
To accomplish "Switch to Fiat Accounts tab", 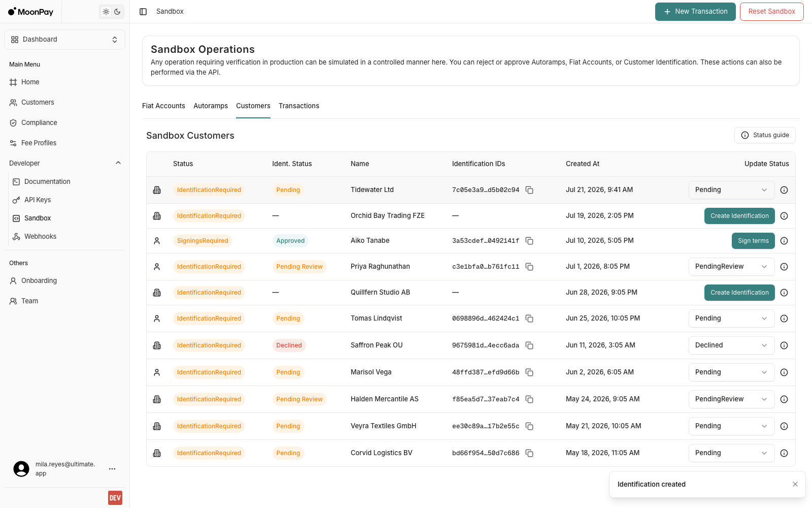I will 163,106.
